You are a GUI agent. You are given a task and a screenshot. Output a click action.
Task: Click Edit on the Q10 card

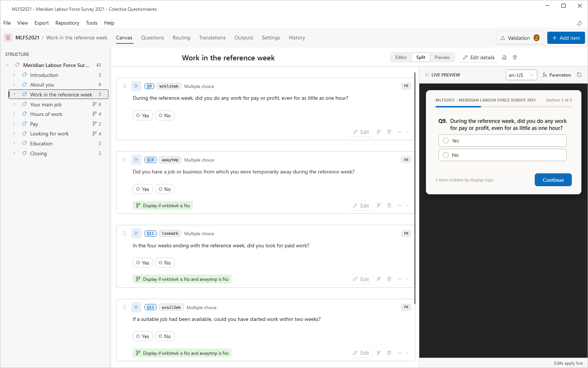pyautogui.click(x=361, y=206)
